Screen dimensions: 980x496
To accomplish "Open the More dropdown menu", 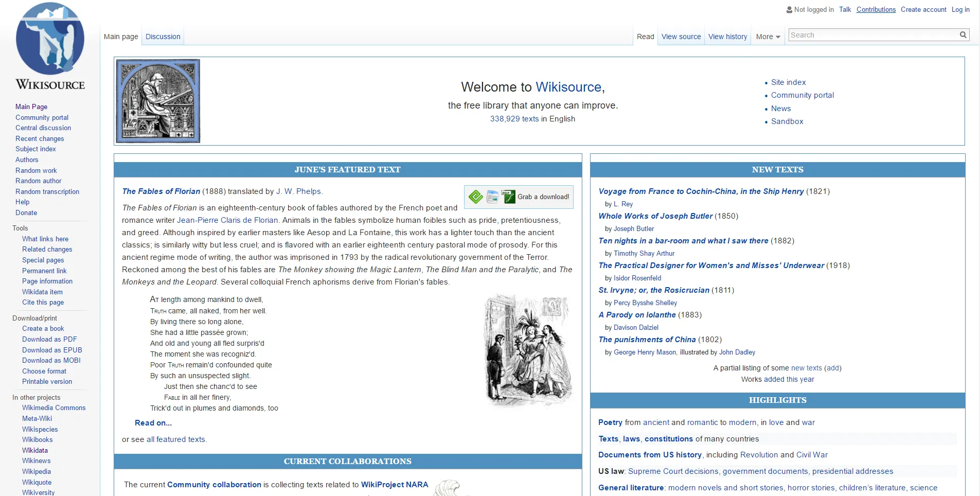I will pyautogui.click(x=767, y=37).
